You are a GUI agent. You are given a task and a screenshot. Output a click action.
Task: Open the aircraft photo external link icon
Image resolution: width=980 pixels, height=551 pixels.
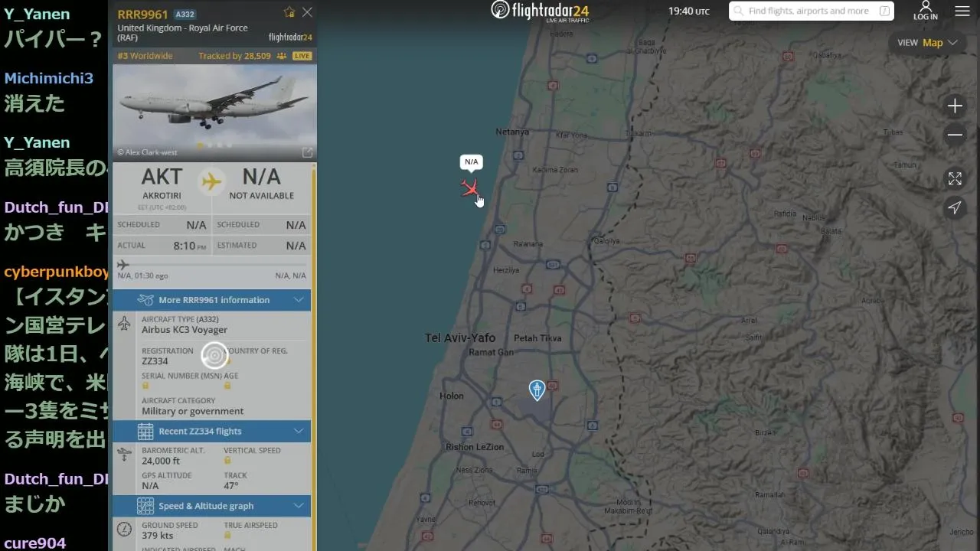pos(307,152)
